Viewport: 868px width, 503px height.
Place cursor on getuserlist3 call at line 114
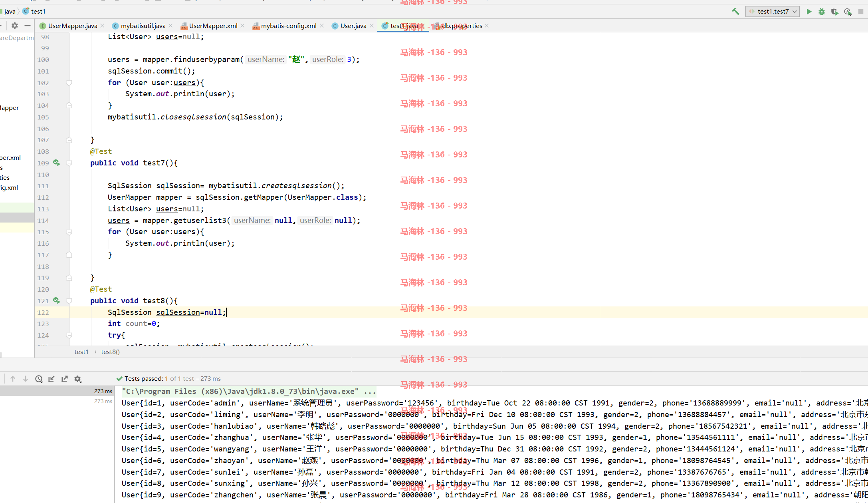pos(200,220)
